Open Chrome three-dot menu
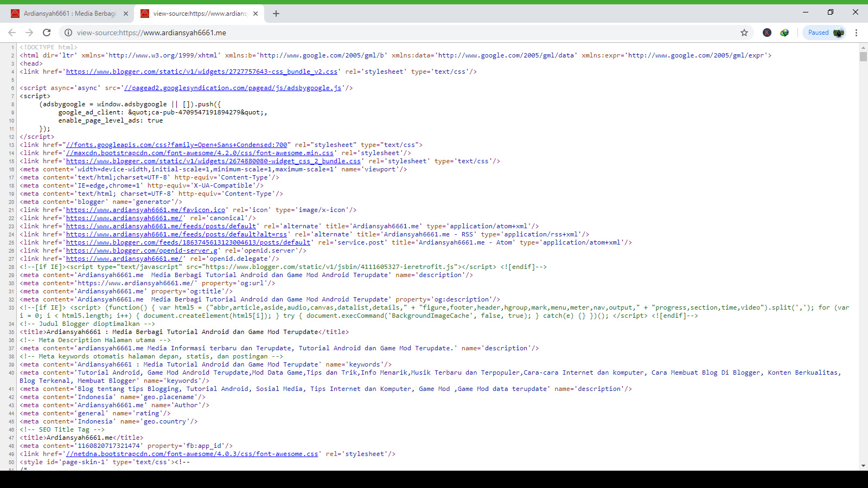 857,33
